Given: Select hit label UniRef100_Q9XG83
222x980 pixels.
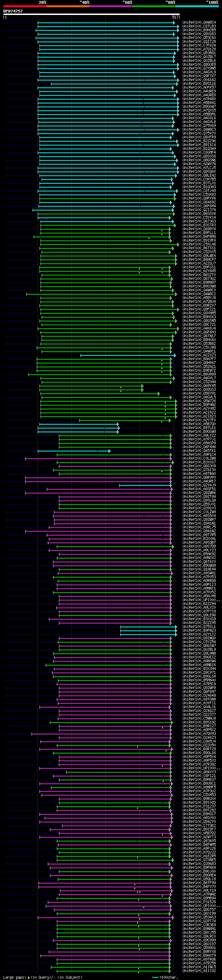Looking at the screenshot, I should pos(199,34).
